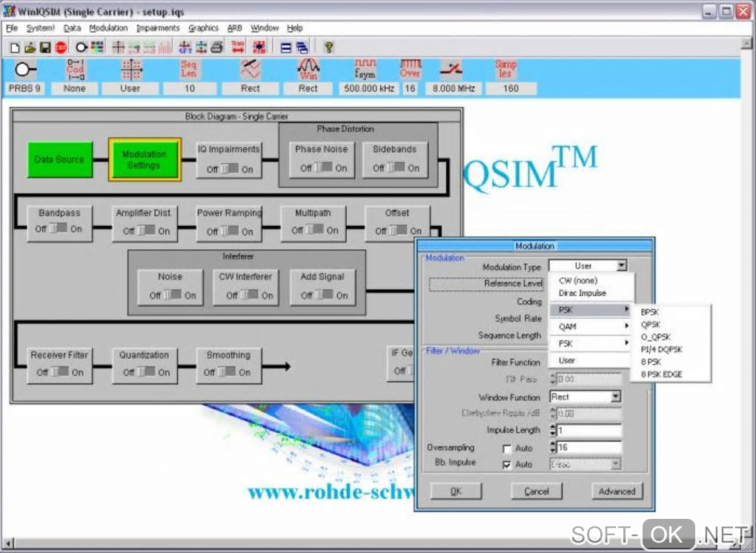Click the fsym symbol rate icon
The width and height of the screenshot is (756, 553).
(x=365, y=70)
